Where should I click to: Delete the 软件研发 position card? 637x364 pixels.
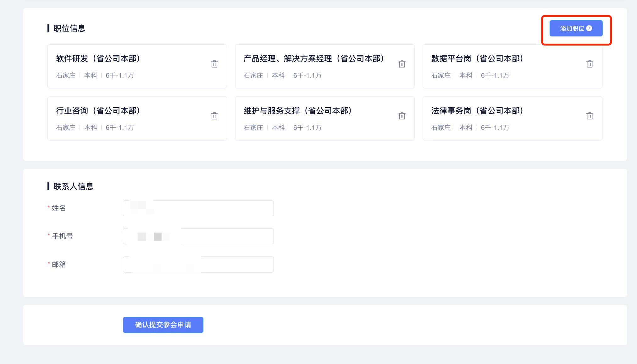(x=214, y=64)
